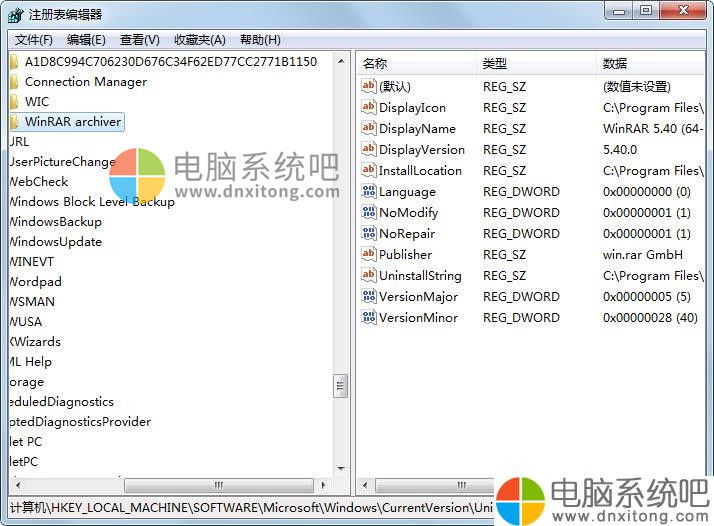Click the folder icon of the A1D8C994C706 key
Viewport: 714px width, 526px height.
pyautogui.click(x=14, y=61)
